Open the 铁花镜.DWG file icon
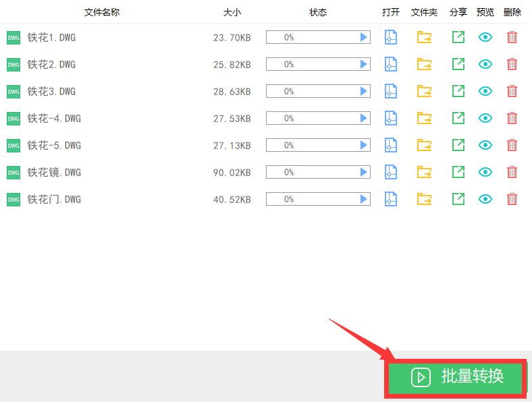The height and width of the screenshot is (402, 532). point(390,172)
